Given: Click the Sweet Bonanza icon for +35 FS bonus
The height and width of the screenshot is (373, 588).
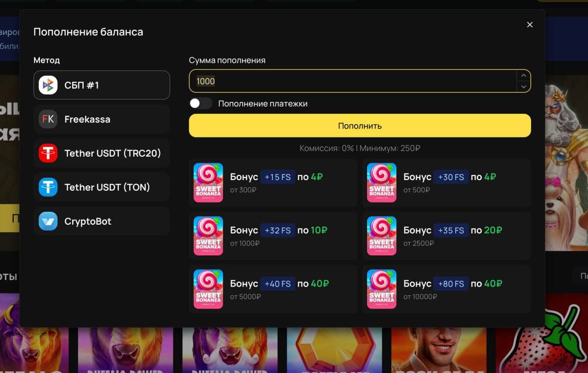Looking at the screenshot, I should (x=382, y=236).
